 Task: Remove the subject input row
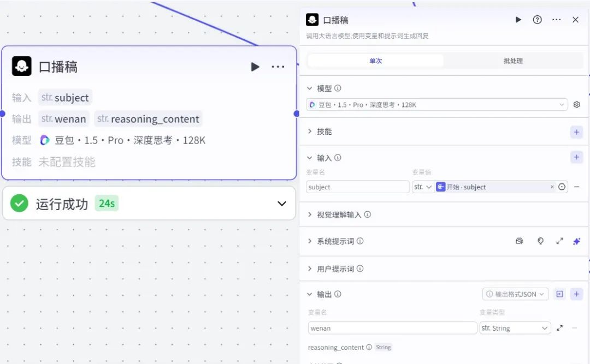[x=576, y=187]
